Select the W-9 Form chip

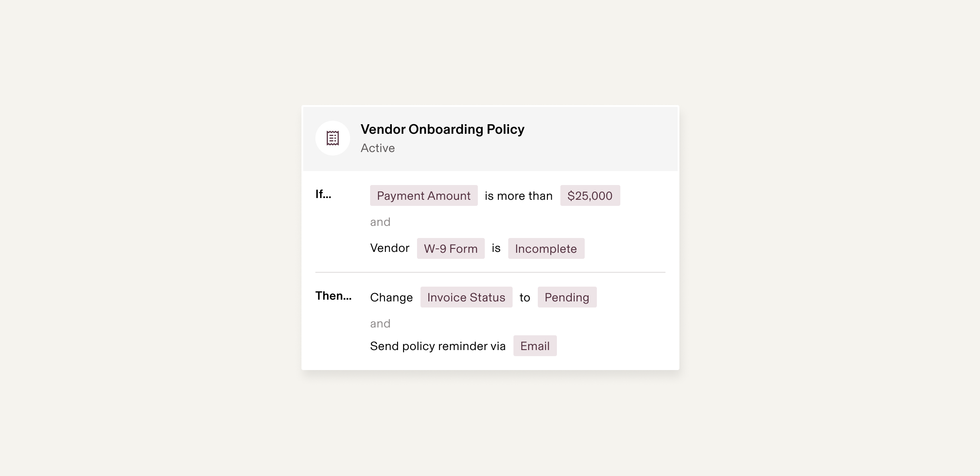click(x=450, y=248)
